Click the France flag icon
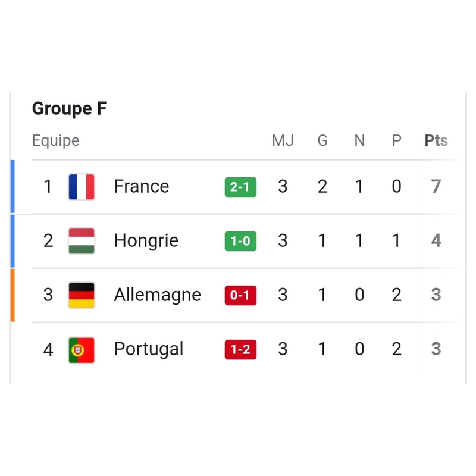Viewport: 476px width, 476px height. [x=82, y=187]
